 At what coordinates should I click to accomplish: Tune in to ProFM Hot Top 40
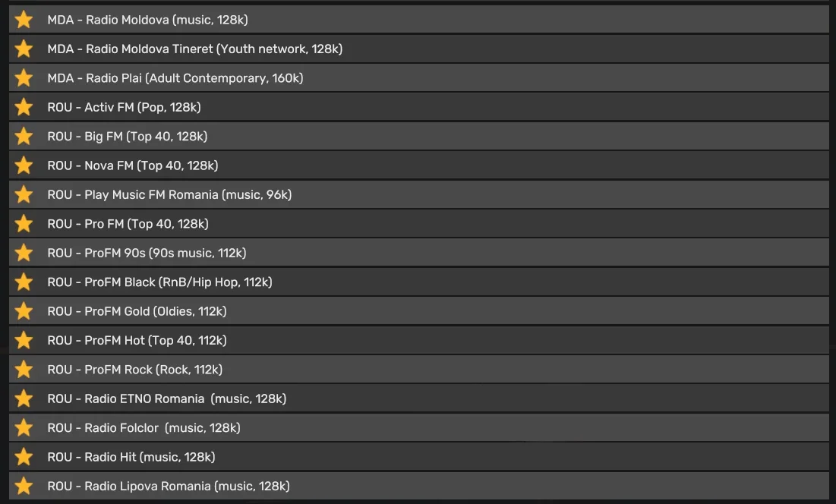click(137, 341)
